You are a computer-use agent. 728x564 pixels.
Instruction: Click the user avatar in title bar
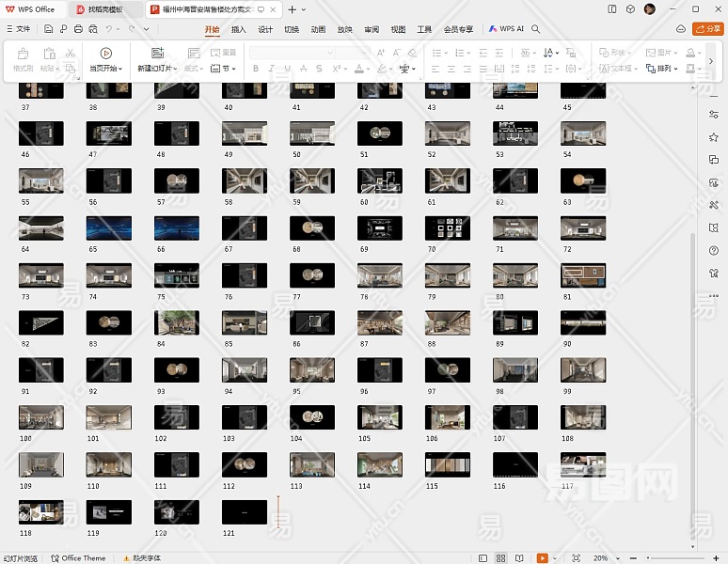point(650,9)
